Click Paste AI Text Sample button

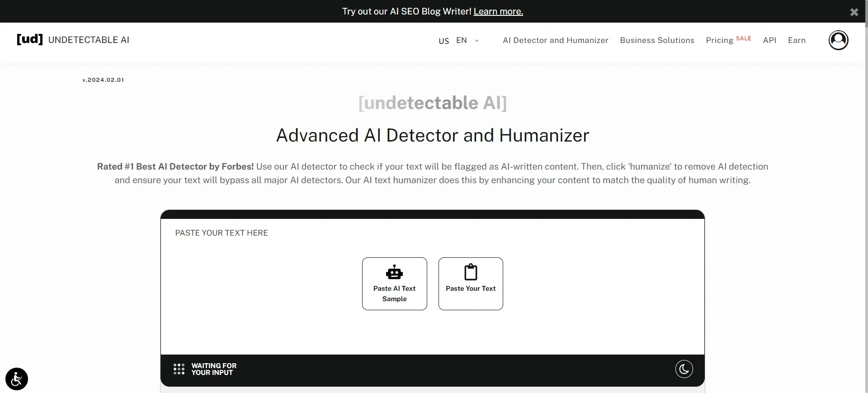click(394, 284)
